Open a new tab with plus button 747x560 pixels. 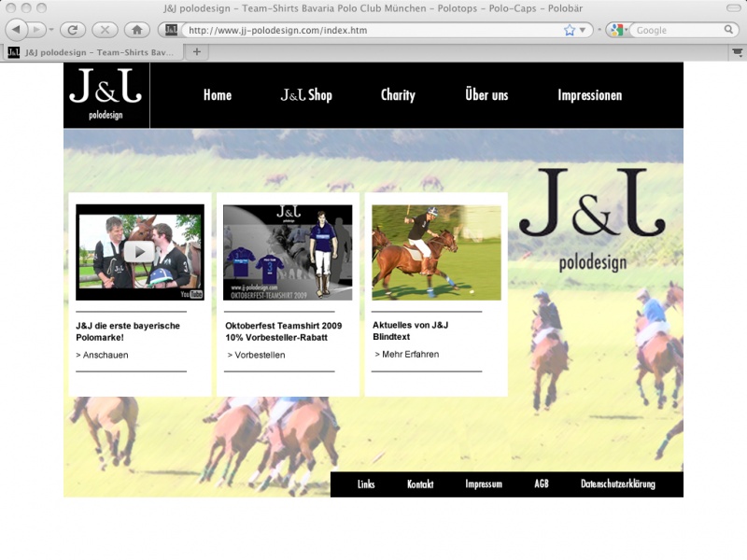(x=196, y=51)
